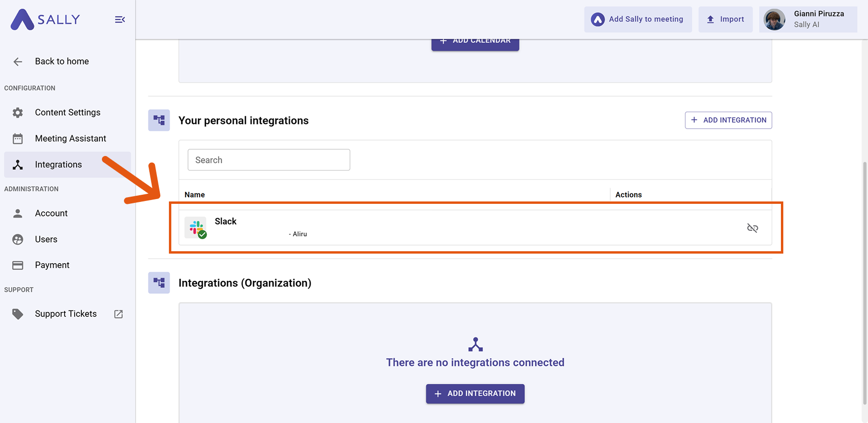The width and height of the screenshot is (868, 423).
Task: Click the personal integrations section icon
Action: pos(159,120)
